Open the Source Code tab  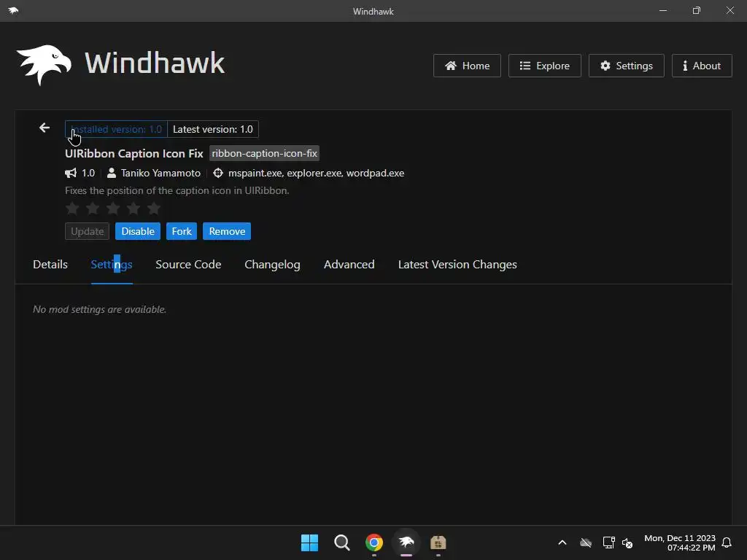tap(188, 264)
